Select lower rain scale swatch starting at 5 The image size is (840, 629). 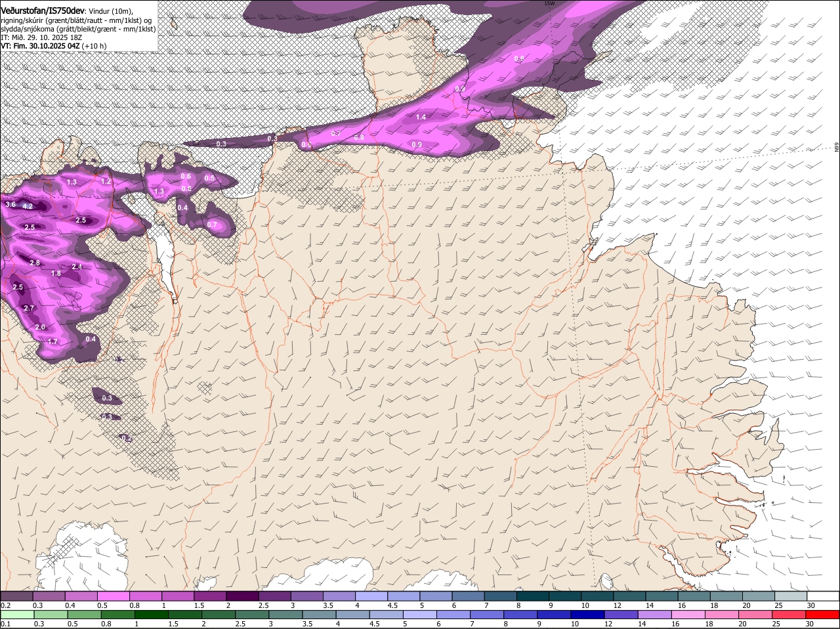tap(420, 615)
